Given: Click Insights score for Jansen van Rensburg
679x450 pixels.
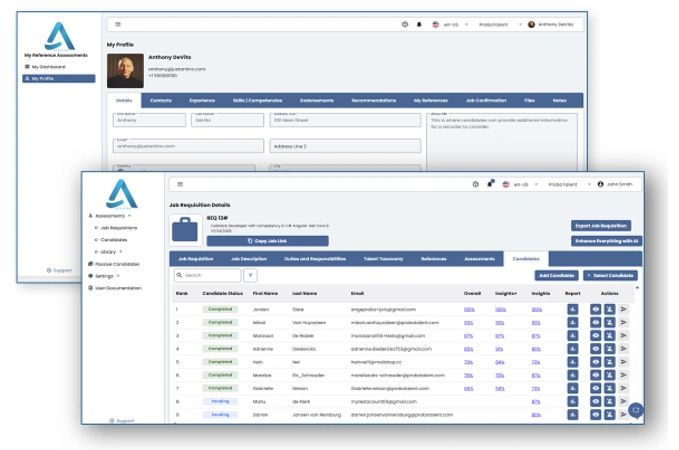Looking at the screenshot, I should point(536,414).
